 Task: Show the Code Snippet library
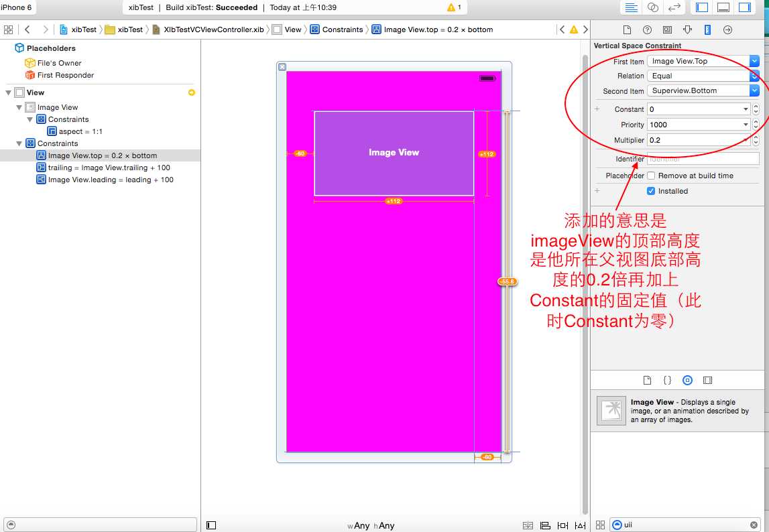click(668, 380)
